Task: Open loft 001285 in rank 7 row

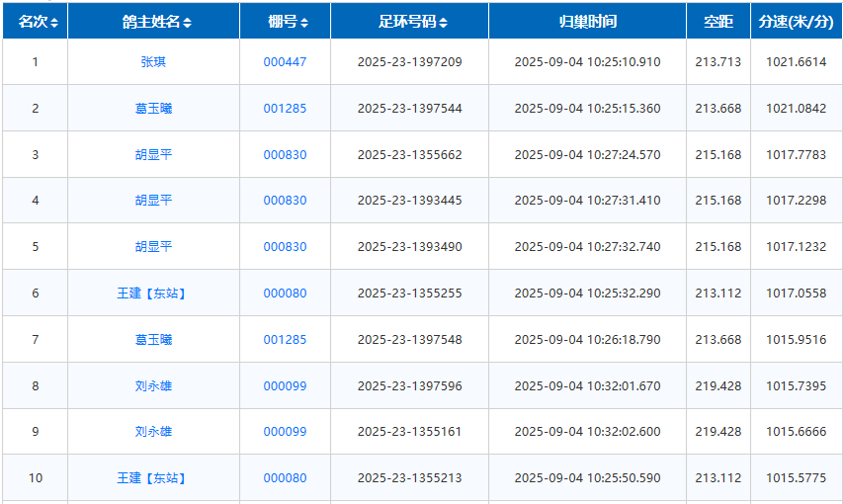Action: [x=285, y=340]
